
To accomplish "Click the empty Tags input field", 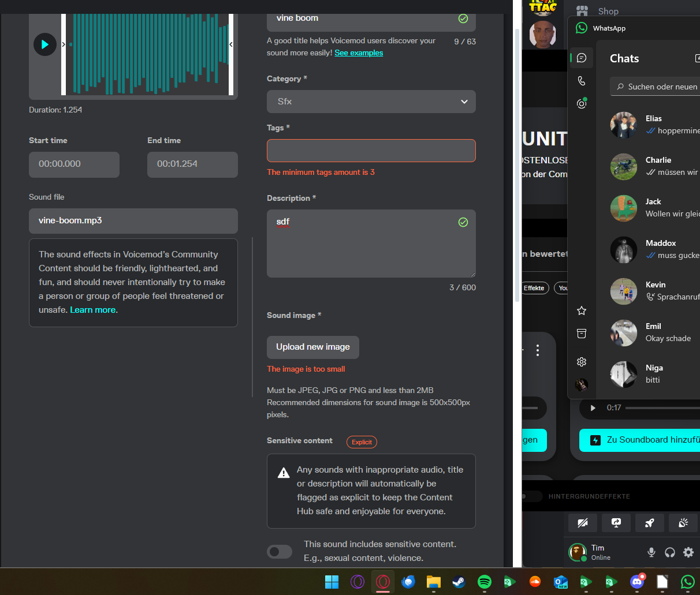I will [371, 151].
